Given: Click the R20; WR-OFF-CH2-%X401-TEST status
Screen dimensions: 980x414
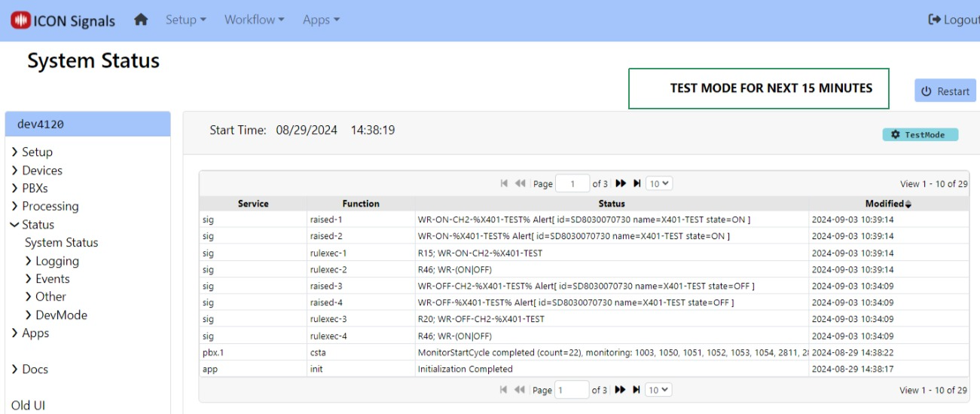Looking at the screenshot, I should [612, 319].
